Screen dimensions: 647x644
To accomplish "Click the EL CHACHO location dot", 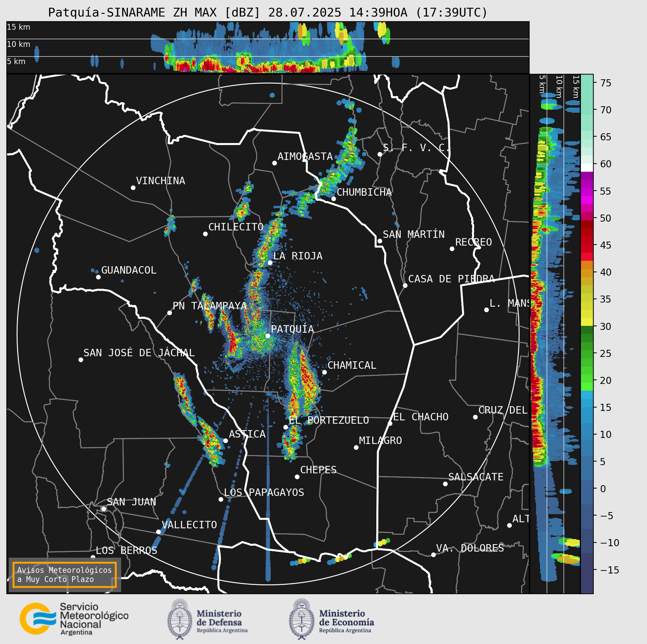I will point(390,423).
